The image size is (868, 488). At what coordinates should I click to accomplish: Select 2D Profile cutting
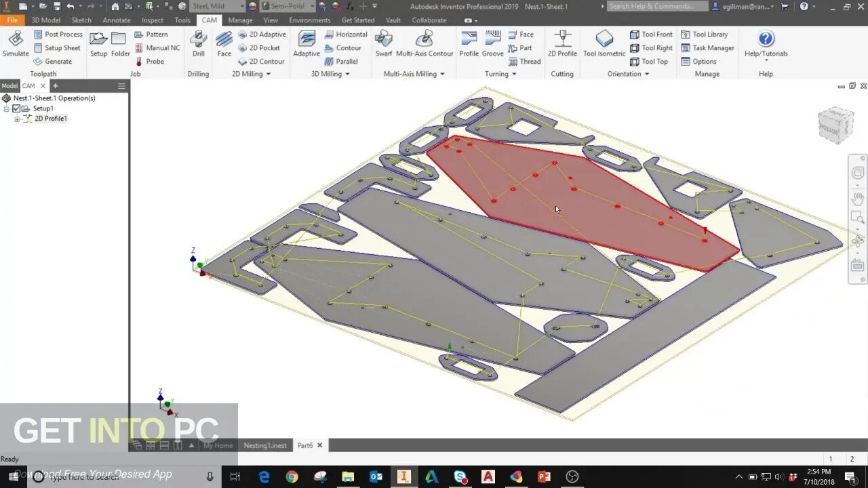562,44
